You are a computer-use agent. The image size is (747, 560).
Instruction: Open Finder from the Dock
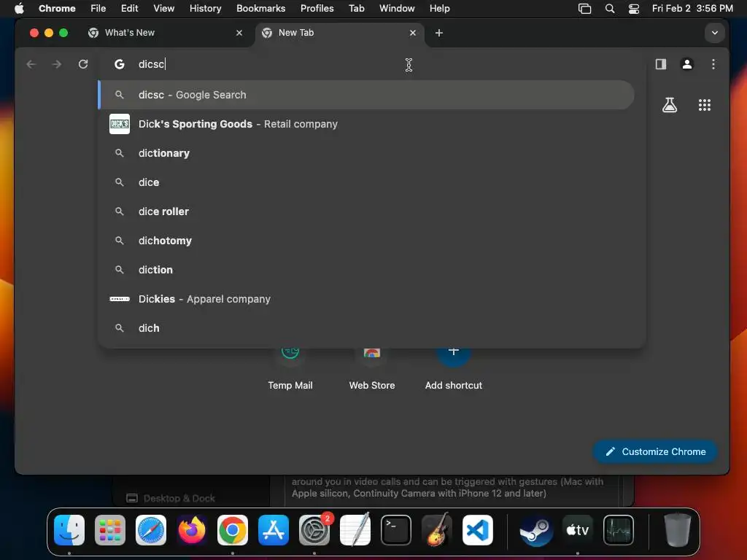tap(69, 530)
